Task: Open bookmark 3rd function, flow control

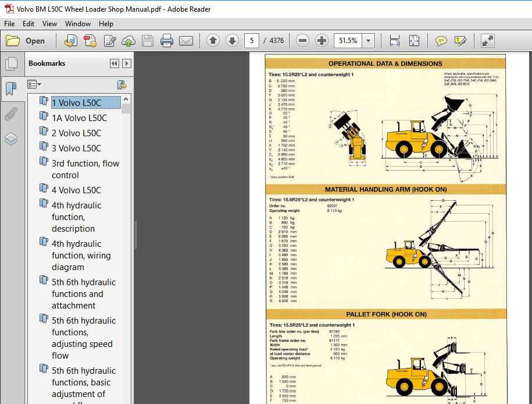Action: (x=85, y=169)
